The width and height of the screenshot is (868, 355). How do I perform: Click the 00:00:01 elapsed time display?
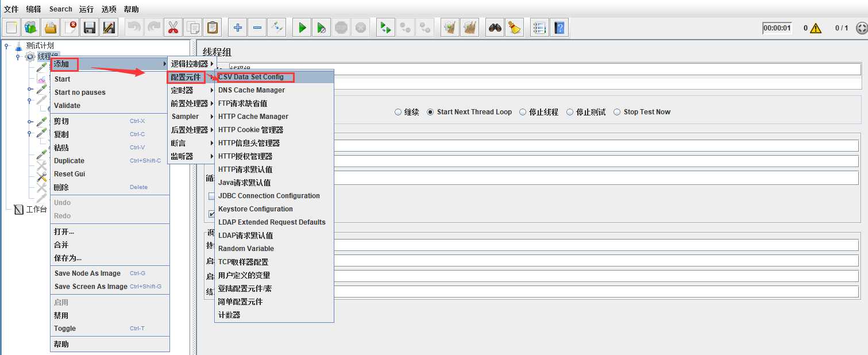(777, 28)
